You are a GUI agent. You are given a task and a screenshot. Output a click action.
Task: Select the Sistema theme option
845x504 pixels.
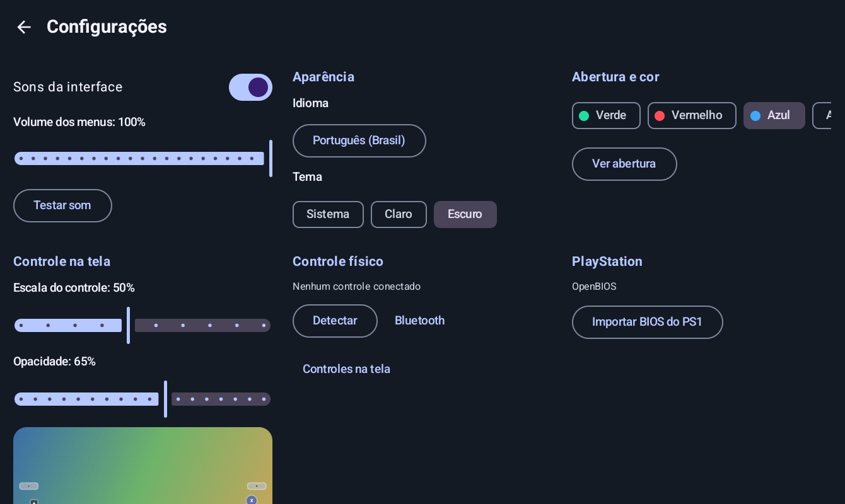click(328, 214)
